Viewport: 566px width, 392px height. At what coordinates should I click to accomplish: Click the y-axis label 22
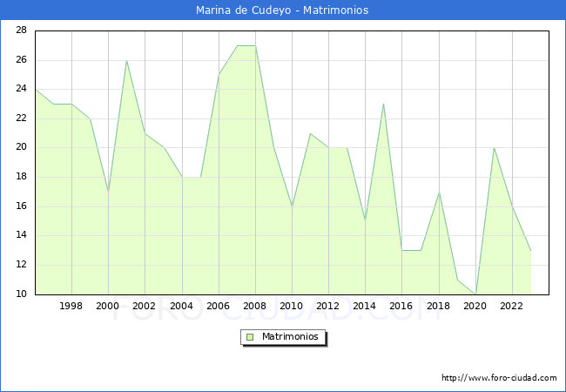click(21, 118)
